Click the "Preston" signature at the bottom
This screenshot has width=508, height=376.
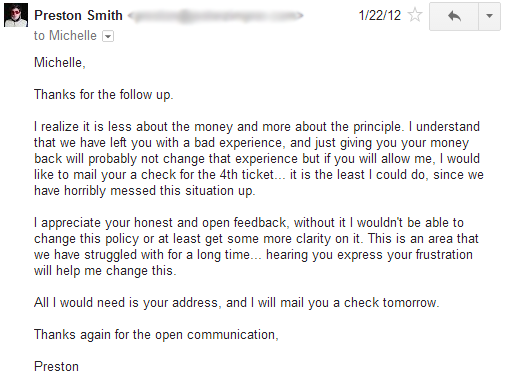click(56, 366)
